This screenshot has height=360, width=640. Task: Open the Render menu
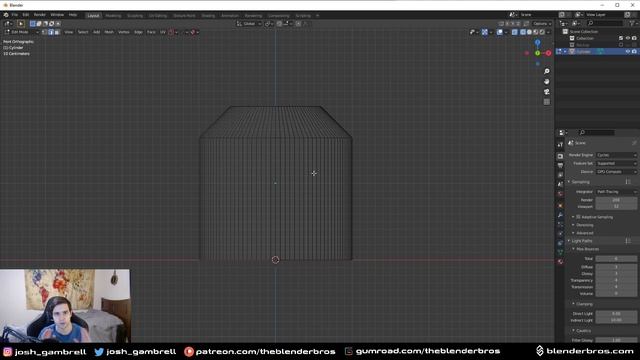click(40, 15)
